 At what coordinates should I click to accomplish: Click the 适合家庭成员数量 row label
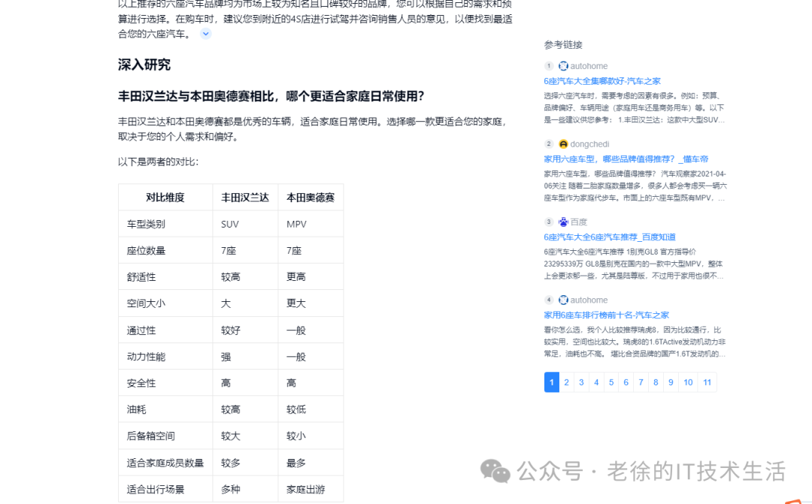[x=165, y=463]
